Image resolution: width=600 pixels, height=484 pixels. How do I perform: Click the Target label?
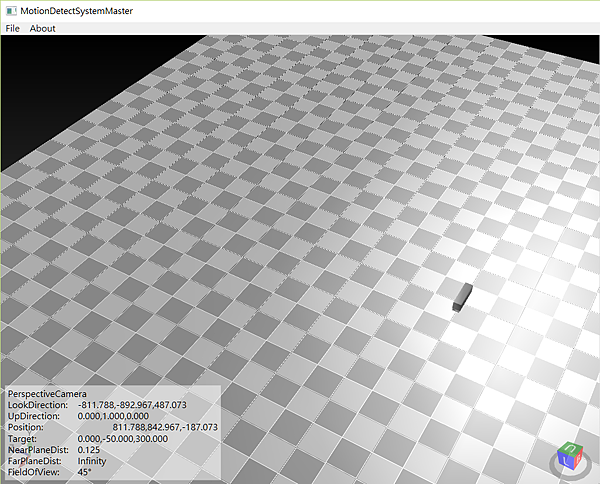coord(22,439)
